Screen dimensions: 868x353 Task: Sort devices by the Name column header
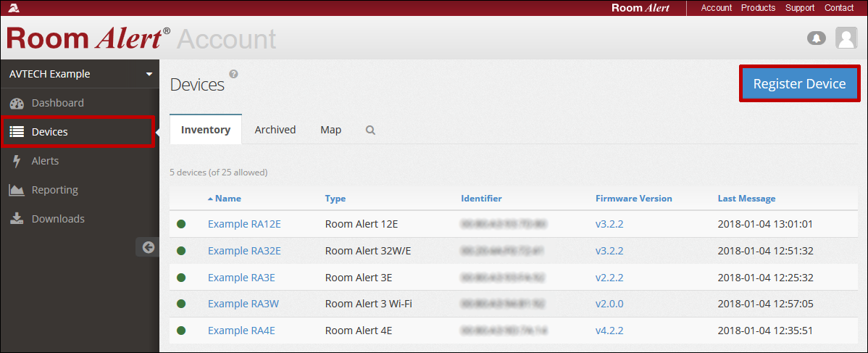(x=228, y=199)
